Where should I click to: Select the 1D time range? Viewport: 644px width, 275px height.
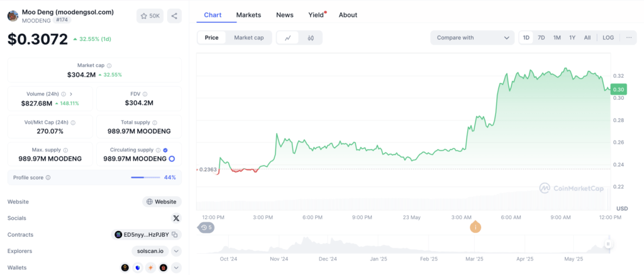[x=526, y=38]
